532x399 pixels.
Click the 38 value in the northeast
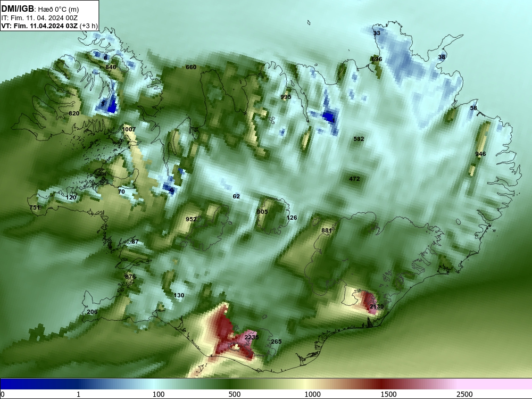pos(442,57)
